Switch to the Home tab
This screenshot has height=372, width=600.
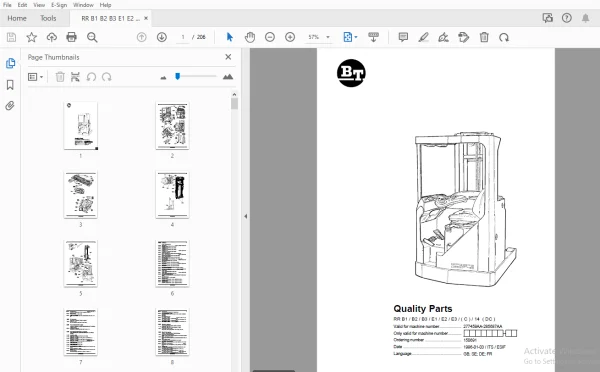[x=17, y=18]
